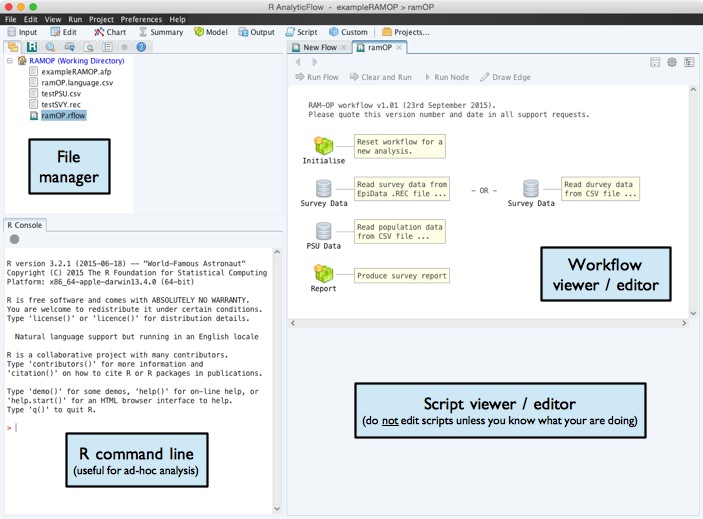Image resolution: width=703 pixels, height=519 pixels.
Task: Select the green R tab icon
Action: [32, 47]
